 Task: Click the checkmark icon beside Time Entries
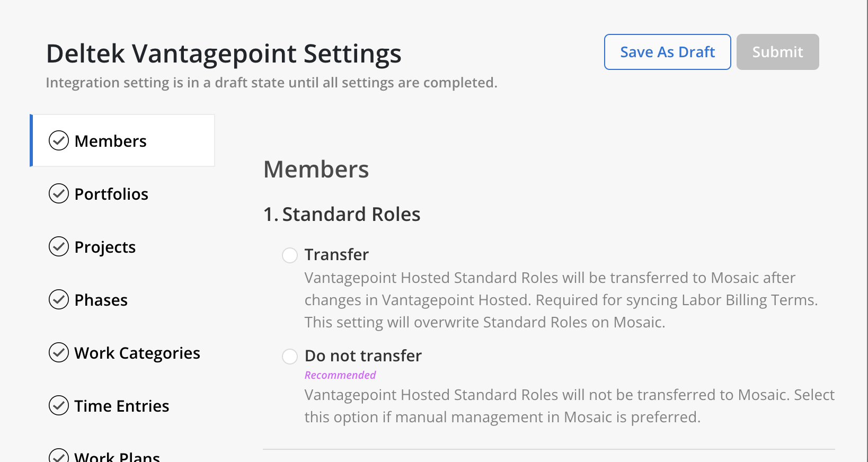(59, 406)
